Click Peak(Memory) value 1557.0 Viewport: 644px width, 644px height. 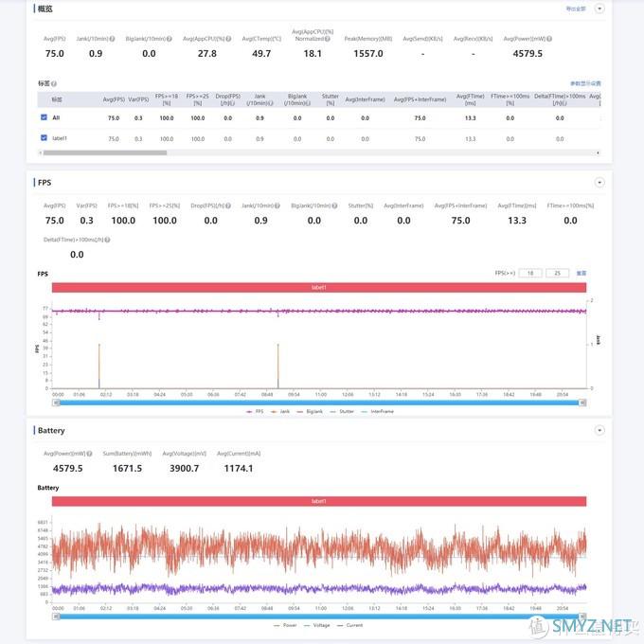pos(368,53)
